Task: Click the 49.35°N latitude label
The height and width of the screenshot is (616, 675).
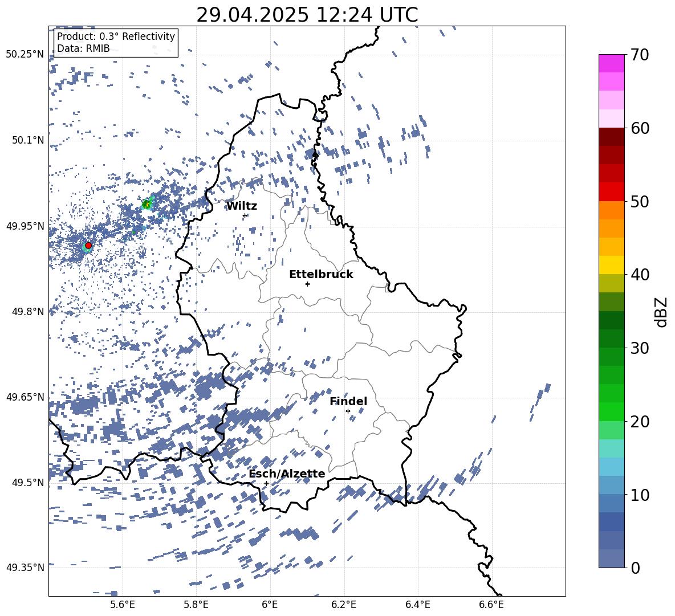Action: click(25, 568)
